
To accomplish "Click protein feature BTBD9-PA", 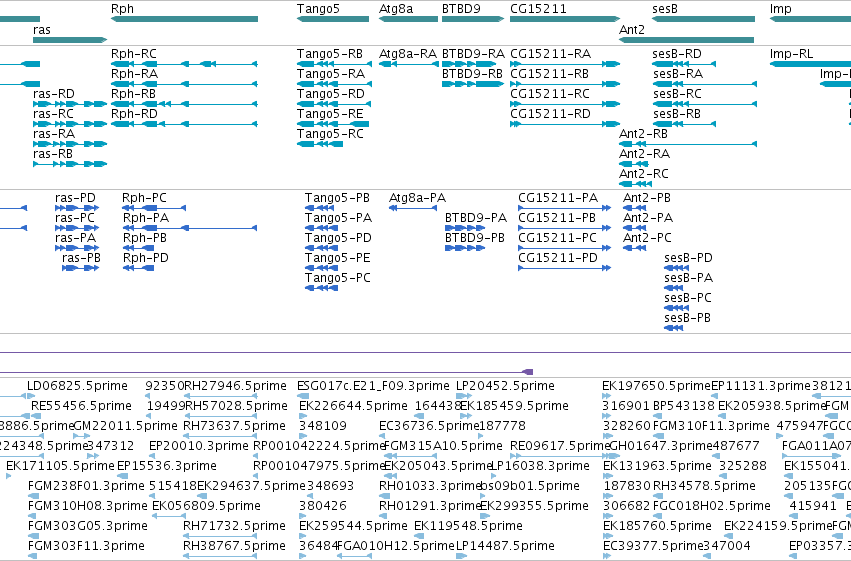I will click(x=465, y=228).
